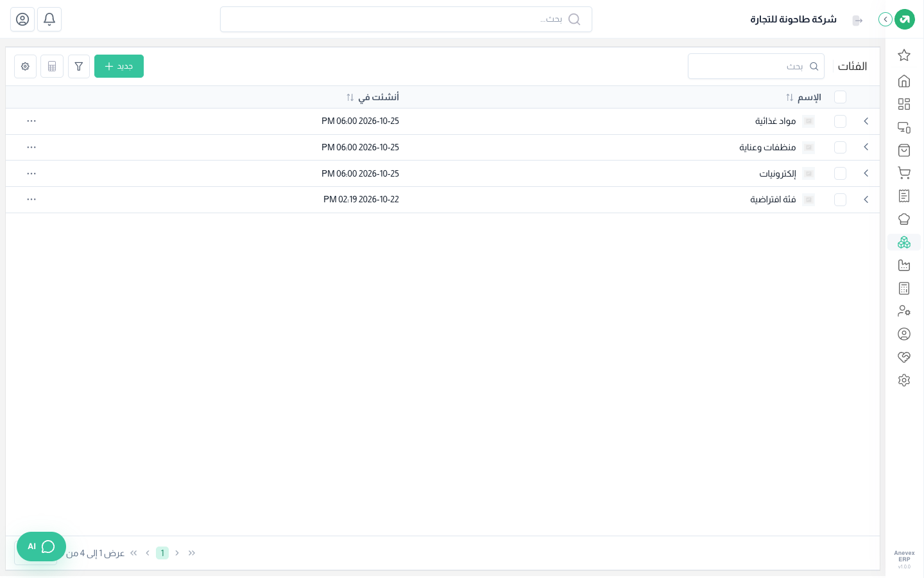Check the إلكترونيات row checkbox
The height and width of the screenshot is (578, 924).
[840, 173]
